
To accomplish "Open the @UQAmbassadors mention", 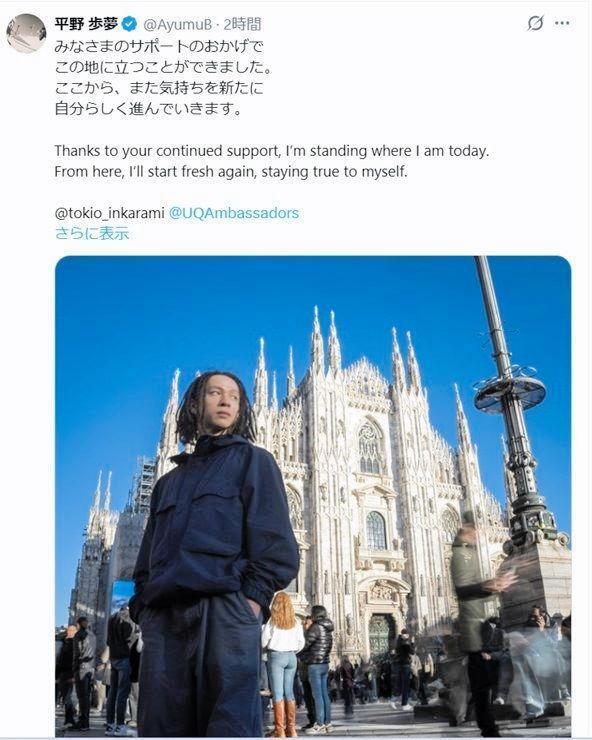I will pyautogui.click(x=234, y=213).
